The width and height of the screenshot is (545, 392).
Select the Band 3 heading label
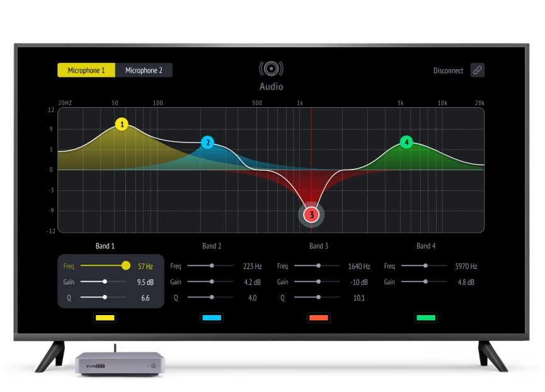(x=319, y=246)
